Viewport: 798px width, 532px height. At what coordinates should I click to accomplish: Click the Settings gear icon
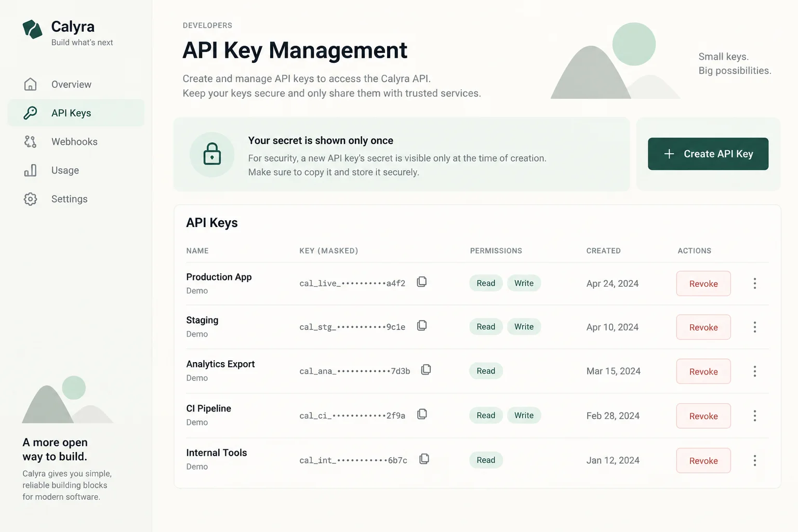[x=30, y=199]
